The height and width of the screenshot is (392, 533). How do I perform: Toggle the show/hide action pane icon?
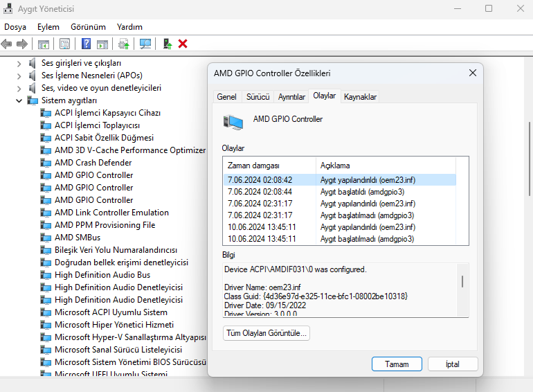102,44
